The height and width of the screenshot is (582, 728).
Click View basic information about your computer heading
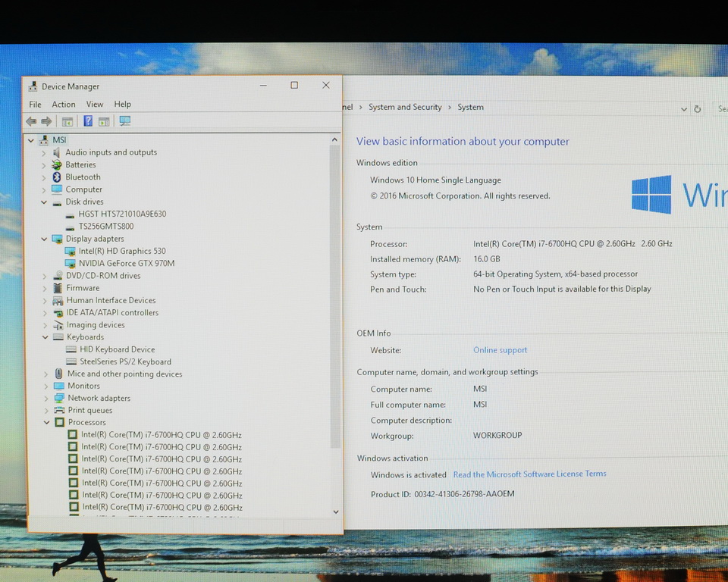point(463,142)
